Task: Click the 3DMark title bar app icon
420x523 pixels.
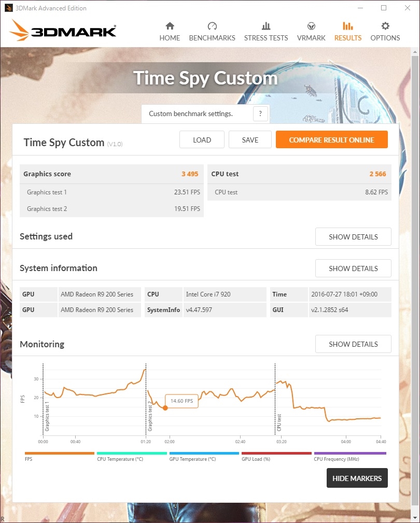Action: pos(8,8)
